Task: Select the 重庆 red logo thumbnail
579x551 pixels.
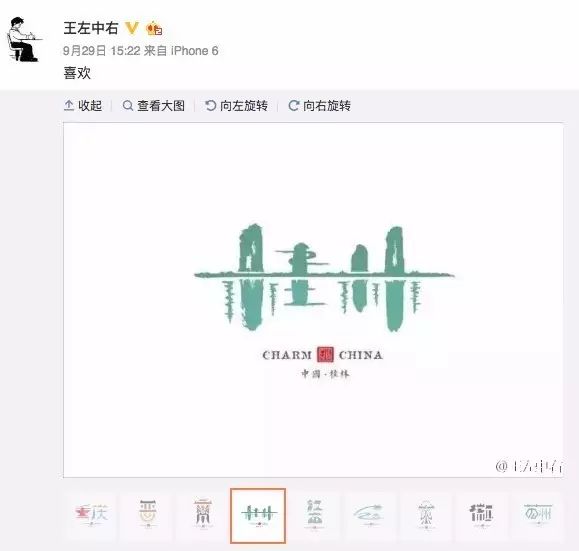Action: [91, 514]
